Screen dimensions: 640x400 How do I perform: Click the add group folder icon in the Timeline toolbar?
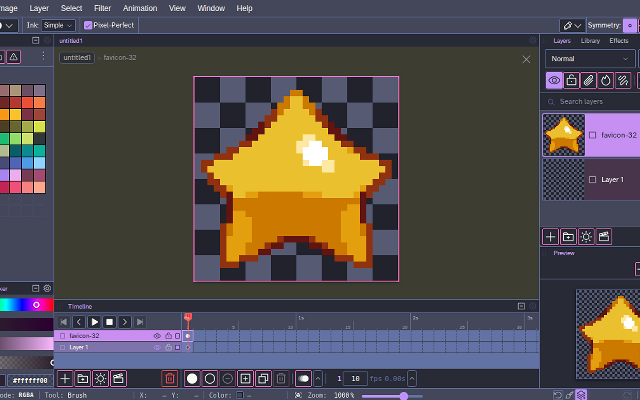click(82, 379)
